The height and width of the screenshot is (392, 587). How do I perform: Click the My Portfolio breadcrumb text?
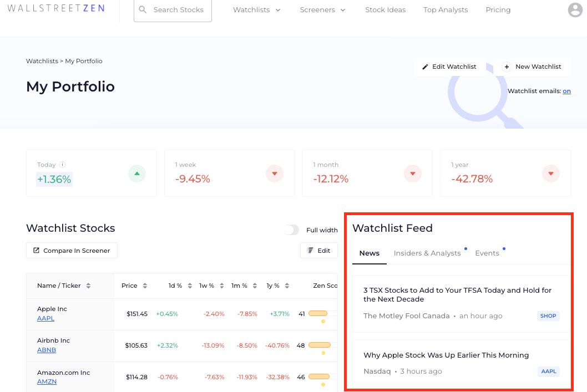pyautogui.click(x=83, y=61)
